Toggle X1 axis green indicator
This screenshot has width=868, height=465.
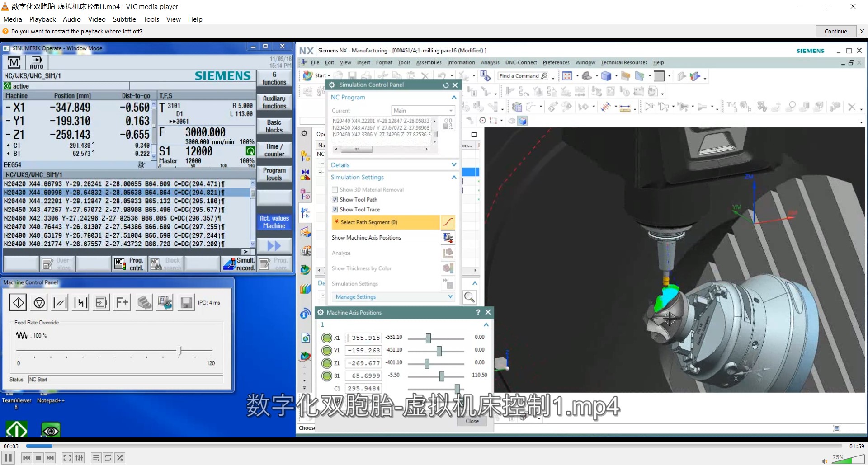(x=326, y=338)
